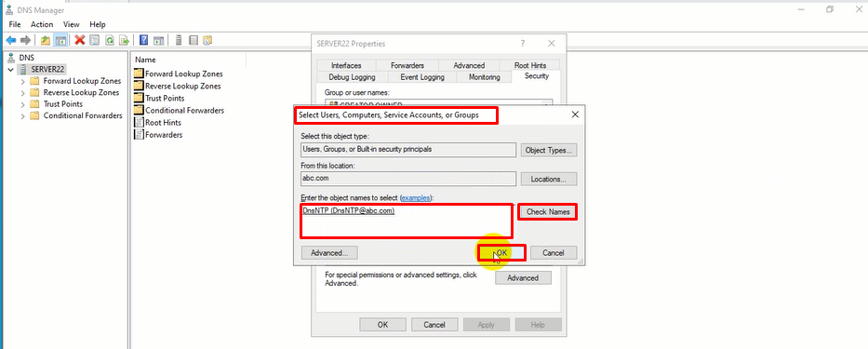
Task: Open the File menu
Action: (15, 24)
